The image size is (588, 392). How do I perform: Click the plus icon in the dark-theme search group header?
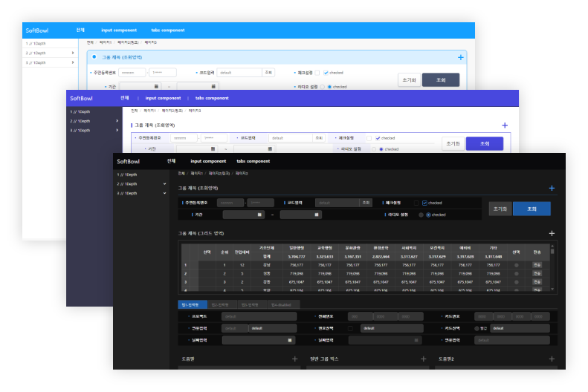[552, 189]
